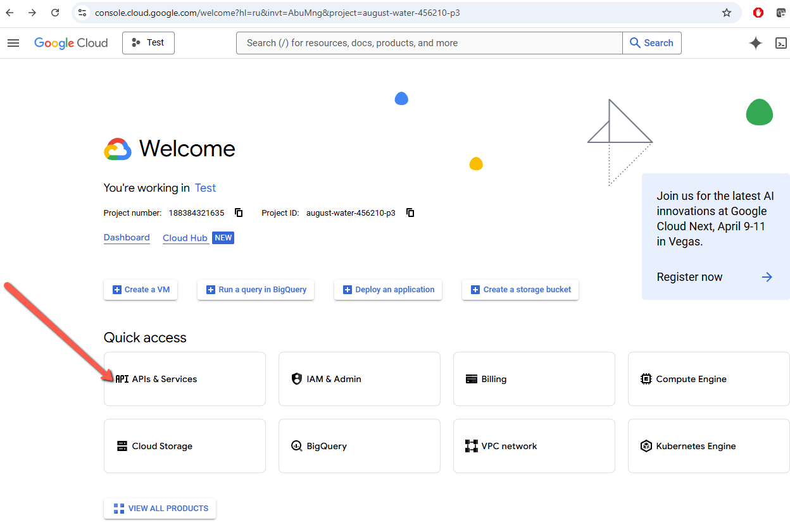The image size is (790, 532).
Task: Open IAM & Admin card
Action: (x=360, y=379)
